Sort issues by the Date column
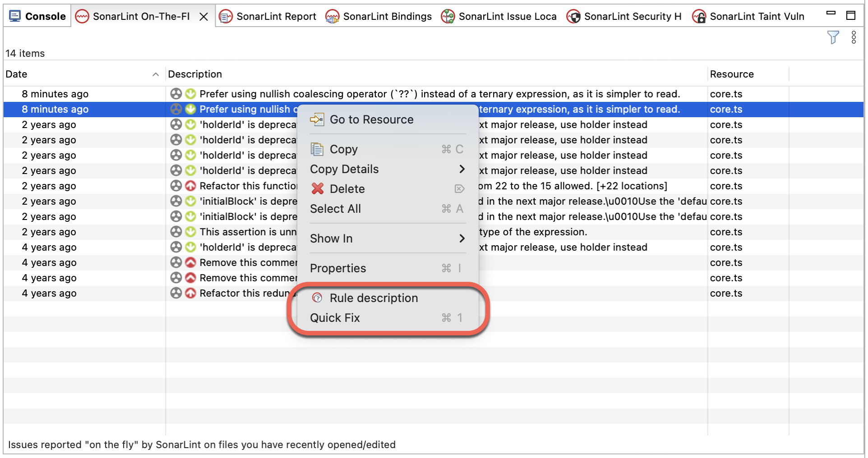This screenshot has width=868, height=458. pyautogui.click(x=84, y=74)
